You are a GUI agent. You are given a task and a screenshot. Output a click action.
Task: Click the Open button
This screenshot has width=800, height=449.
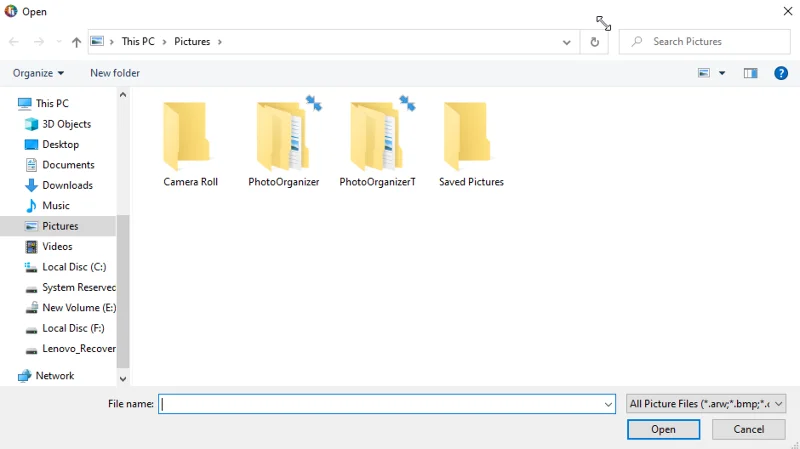pos(663,430)
